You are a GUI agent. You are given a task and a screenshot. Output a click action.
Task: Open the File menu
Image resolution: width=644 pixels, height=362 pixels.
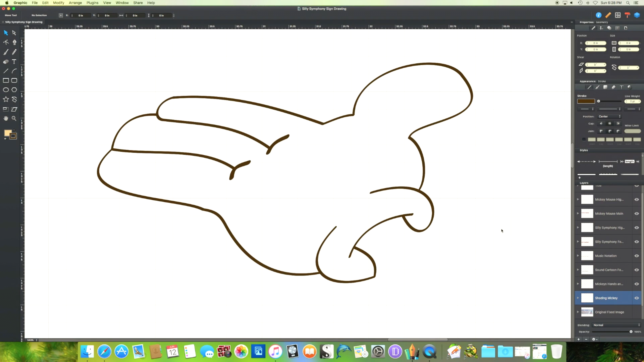click(x=35, y=3)
